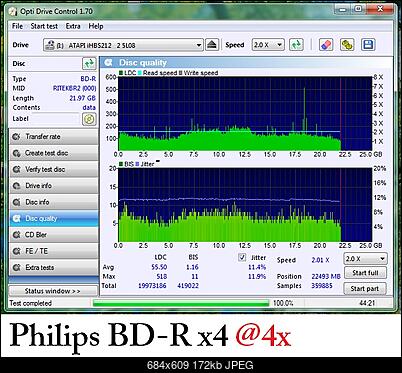Screen dimensions: 402x373
Task: Click the blue save floppy icon
Action: (x=368, y=45)
